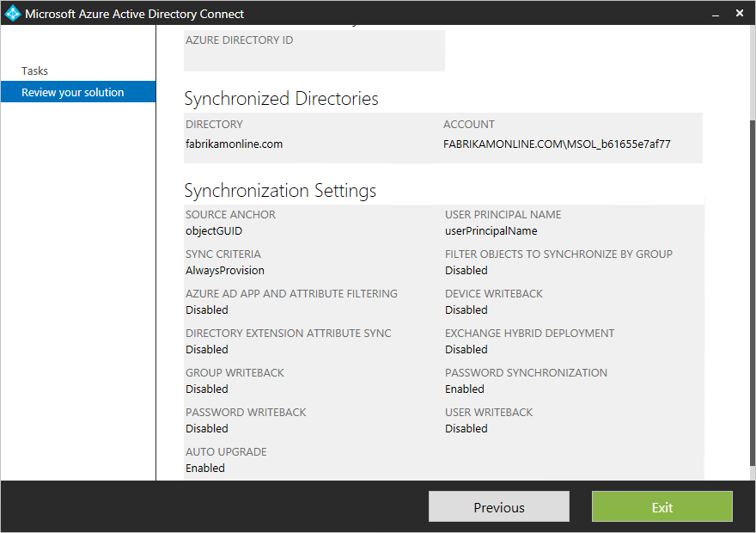Click the userPrincipalName value
The width and height of the screenshot is (756, 533).
click(x=491, y=230)
